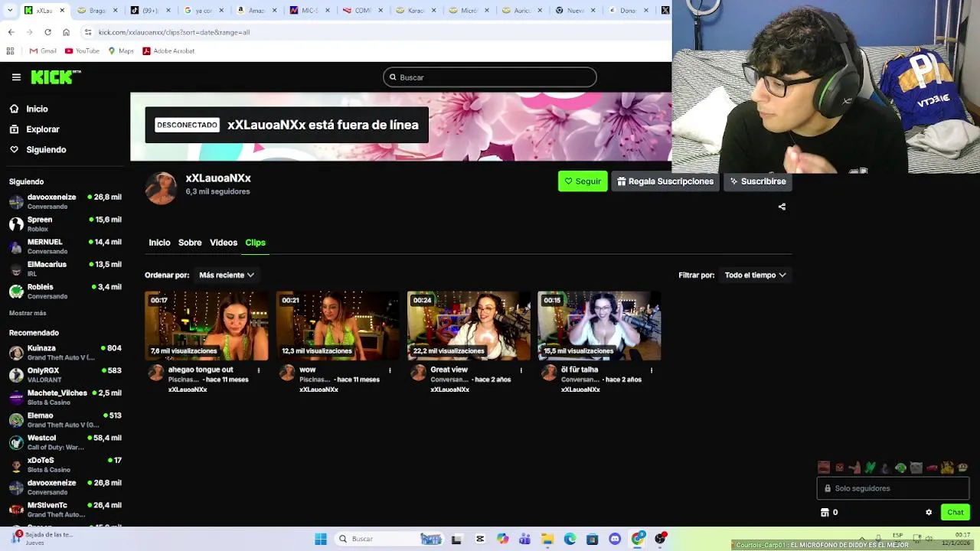Switch to the Videos tab

click(x=224, y=243)
